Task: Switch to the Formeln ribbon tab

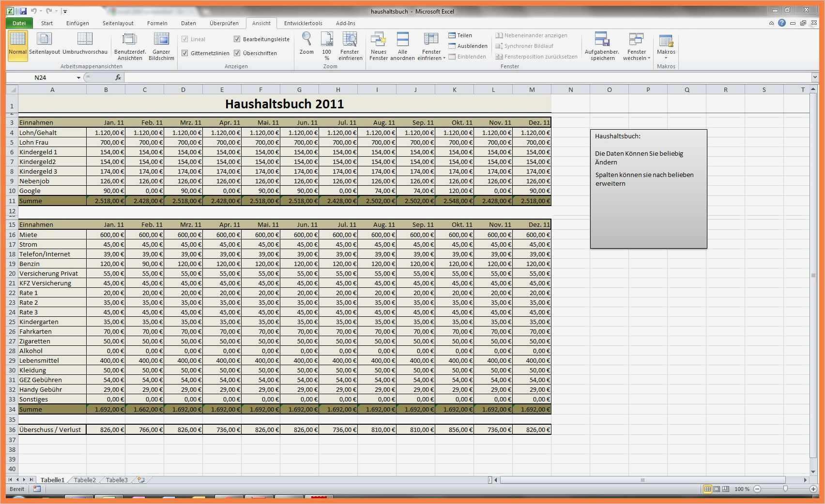Action: point(157,23)
